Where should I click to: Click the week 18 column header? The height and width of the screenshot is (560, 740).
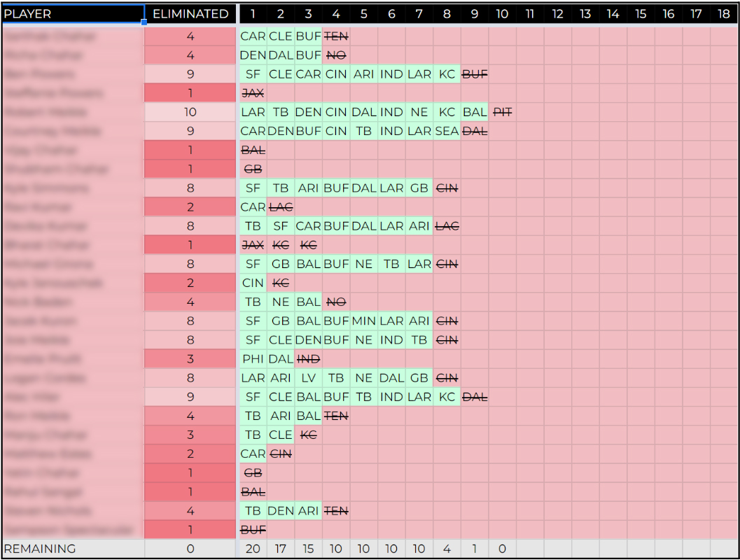coord(724,14)
